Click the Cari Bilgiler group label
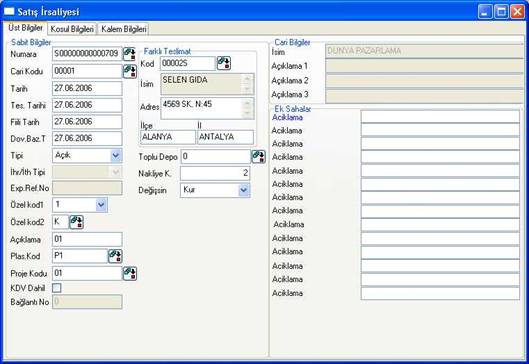This screenshot has width=529, height=364. coord(292,42)
